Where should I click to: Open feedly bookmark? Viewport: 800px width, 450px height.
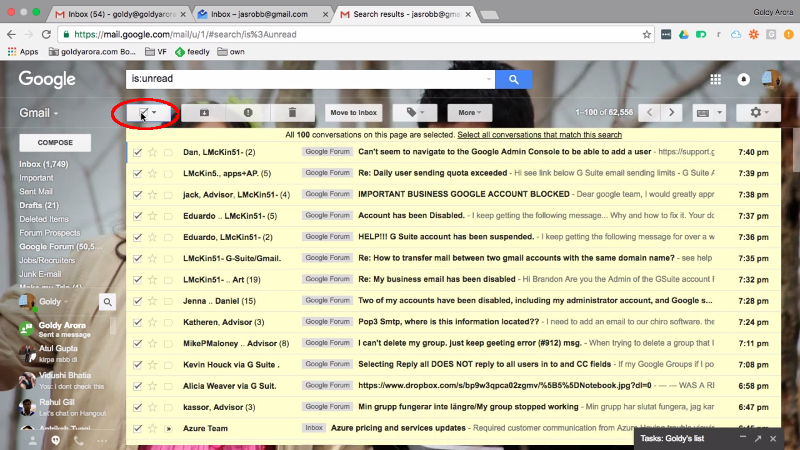(192, 52)
